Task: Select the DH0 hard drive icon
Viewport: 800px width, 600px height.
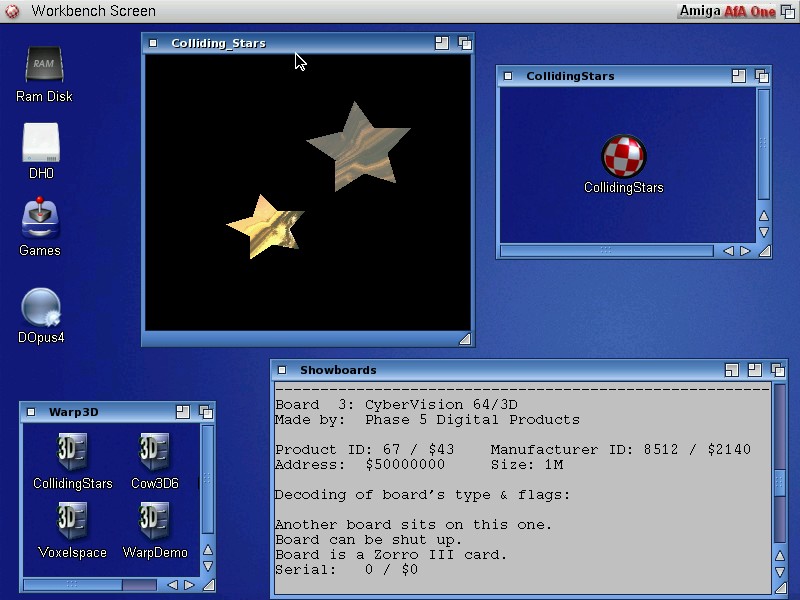Action: (x=41, y=143)
